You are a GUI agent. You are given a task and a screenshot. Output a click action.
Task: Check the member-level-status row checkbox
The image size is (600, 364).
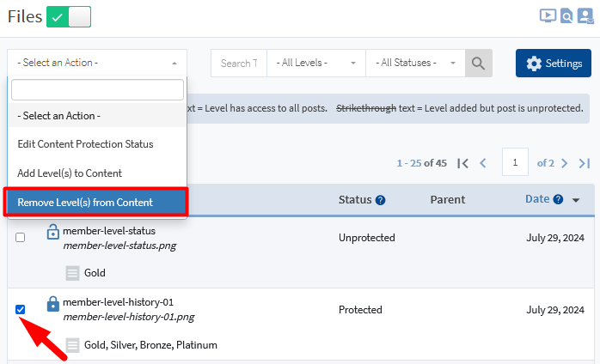(x=21, y=238)
